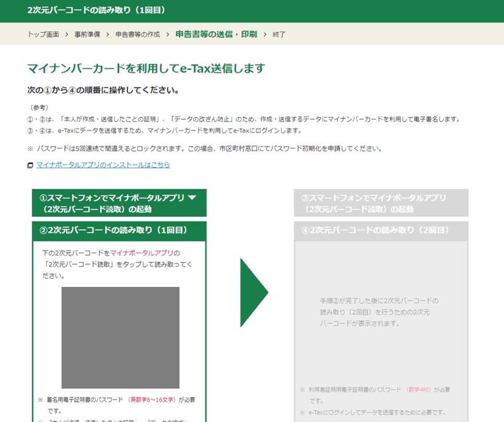Image resolution: width=504 pixels, height=422 pixels.
Task: Click the breadcrumb chevron before 終了
Action: click(265, 34)
